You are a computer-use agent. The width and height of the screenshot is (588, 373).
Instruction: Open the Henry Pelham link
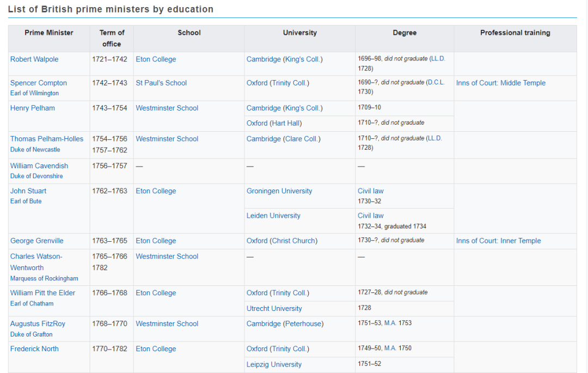click(x=32, y=108)
